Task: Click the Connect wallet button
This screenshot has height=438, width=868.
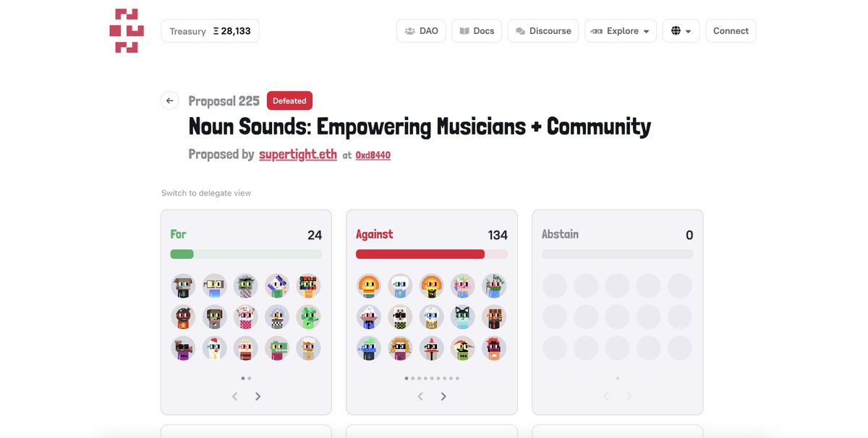Action: point(731,31)
